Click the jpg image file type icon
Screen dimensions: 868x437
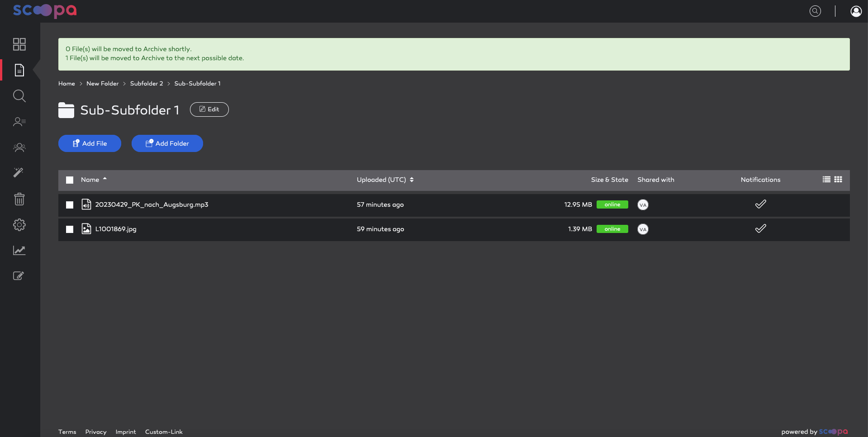click(x=86, y=229)
